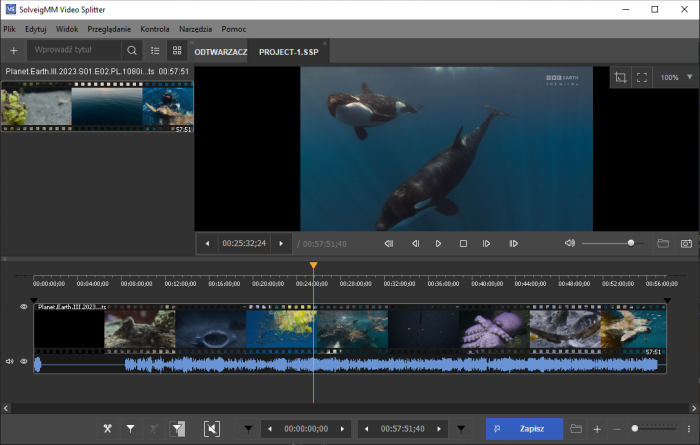This screenshot has height=445, width=700.
Task: Decrease the 00:57:51;40 end time
Action: (367, 429)
